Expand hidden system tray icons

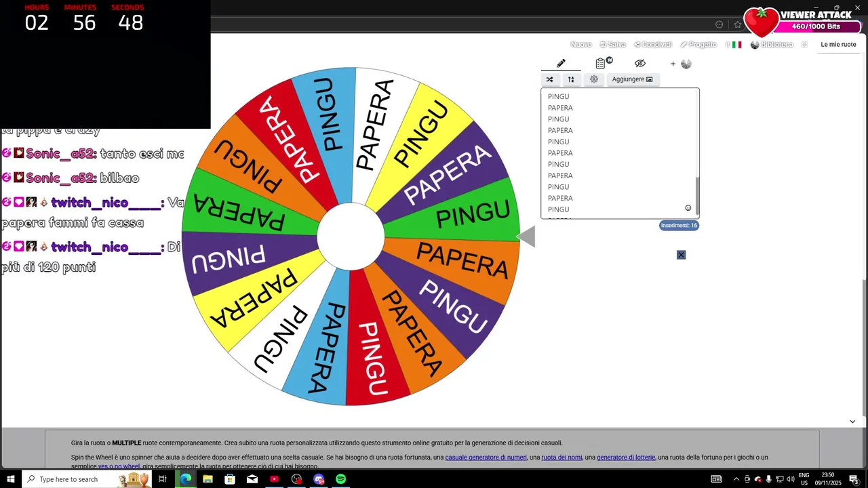point(736,479)
